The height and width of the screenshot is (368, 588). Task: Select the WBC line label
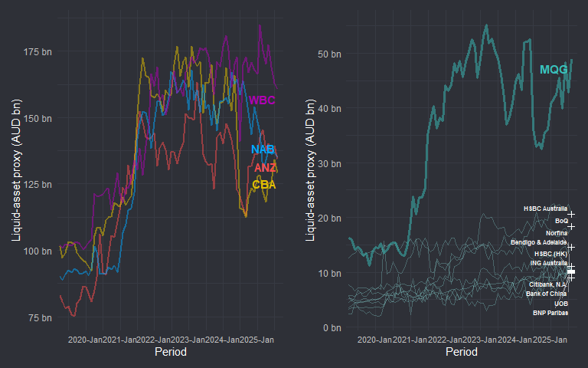tap(262, 100)
